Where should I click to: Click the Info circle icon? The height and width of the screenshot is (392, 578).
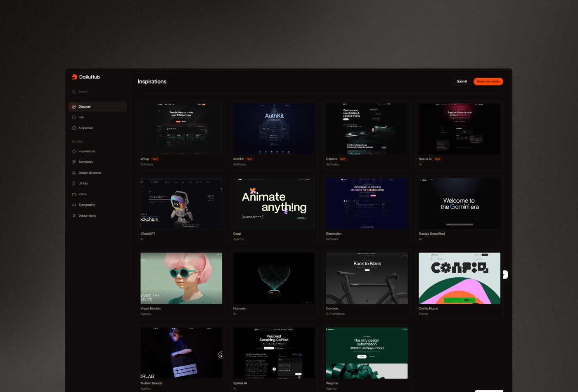pyautogui.click(x=74, y=117)
